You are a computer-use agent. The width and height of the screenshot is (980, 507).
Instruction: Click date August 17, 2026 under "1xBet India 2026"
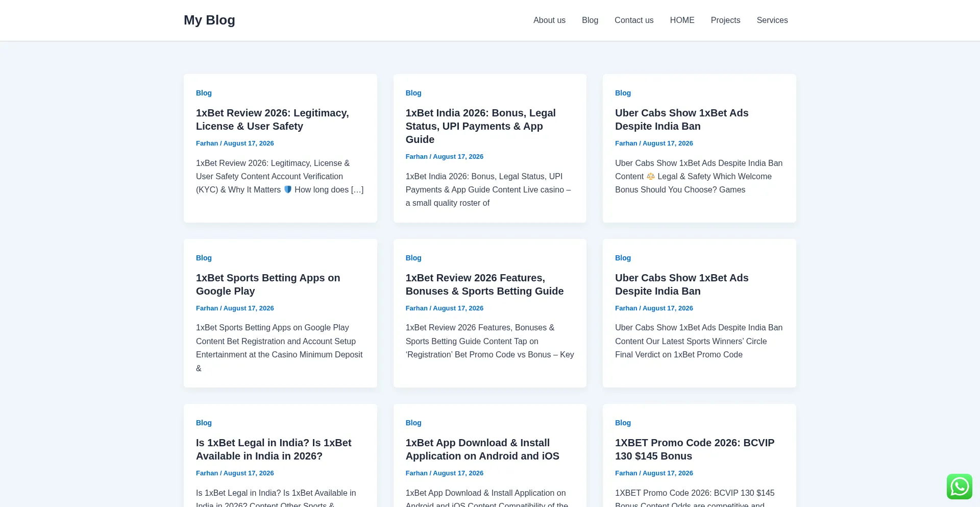[458, 157]
